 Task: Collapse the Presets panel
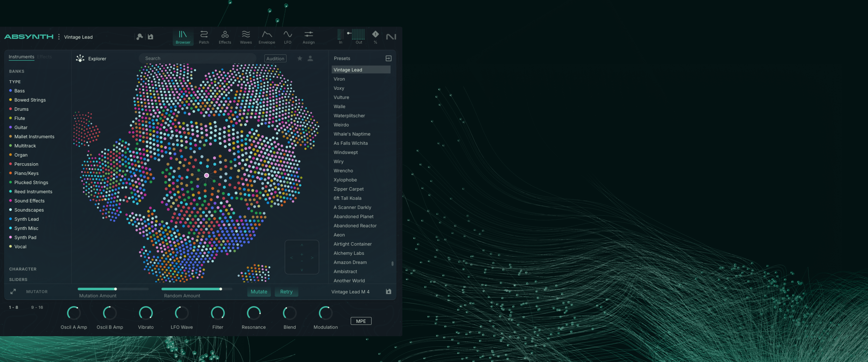pyautogui.click(x=388, y=58)
